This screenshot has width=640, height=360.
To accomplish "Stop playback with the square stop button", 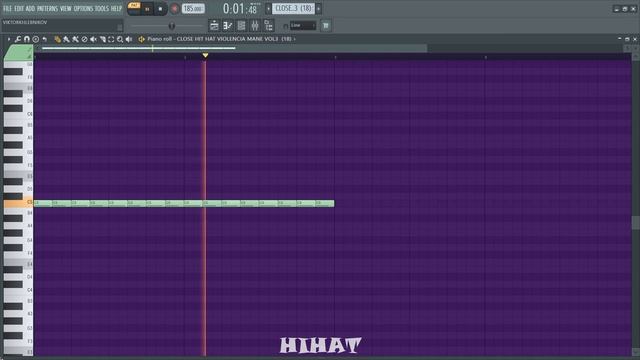I will 160,9.
